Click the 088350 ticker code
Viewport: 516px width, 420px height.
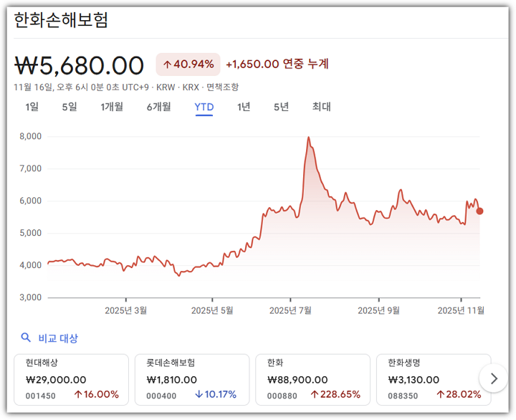[403, 396]
